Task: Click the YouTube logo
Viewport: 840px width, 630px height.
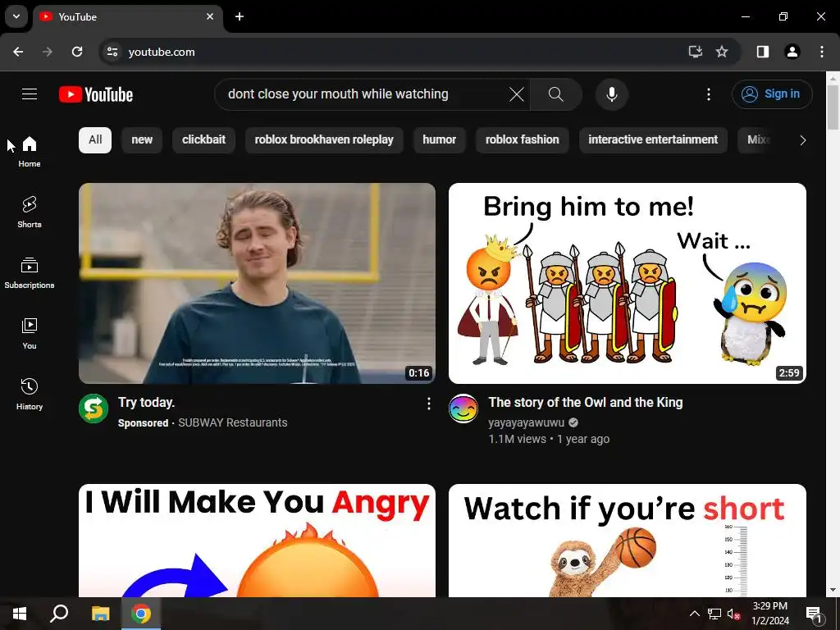Action: pos(96,94)
